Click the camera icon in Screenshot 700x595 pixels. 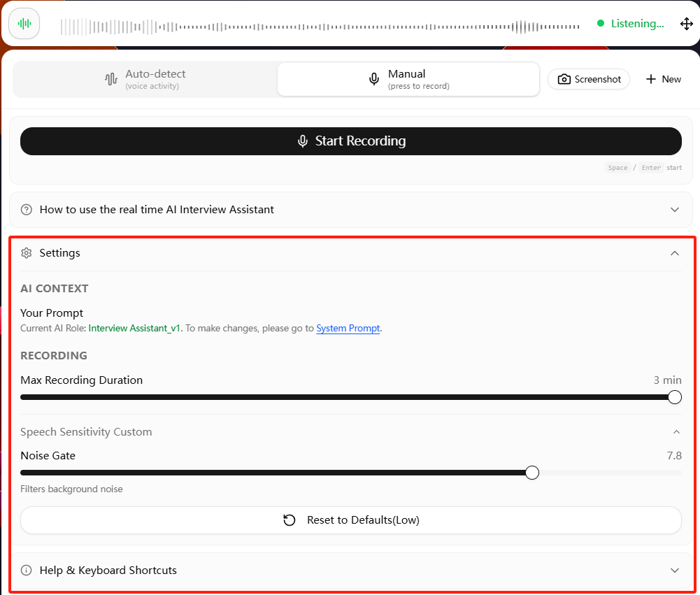click(x=564, y=79)
